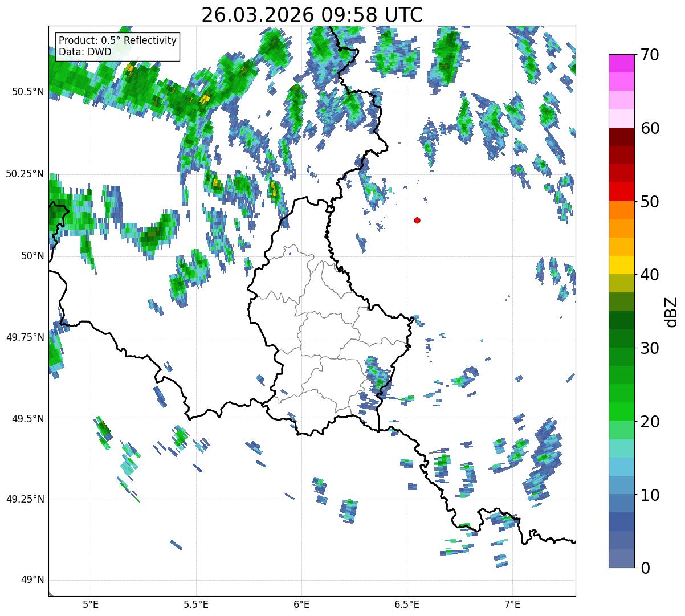Click the red station marker dot
The height and width of the screenshot is (616, 685).
coord(417,220)
